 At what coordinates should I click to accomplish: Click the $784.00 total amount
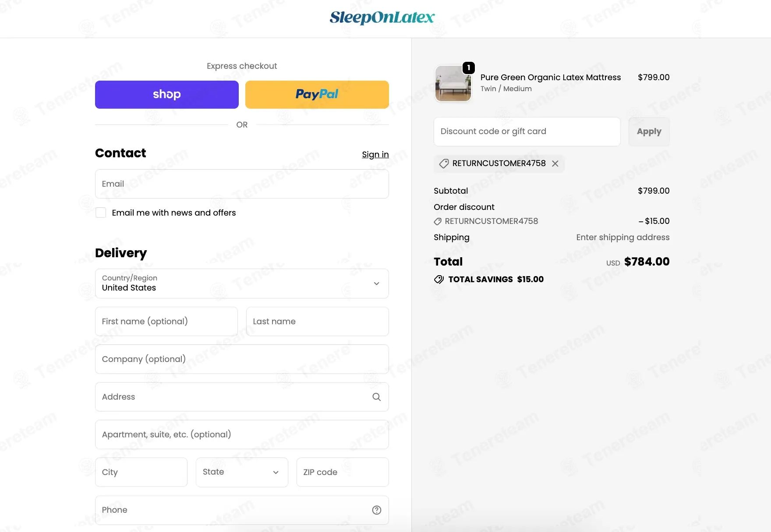click(647, 262)
